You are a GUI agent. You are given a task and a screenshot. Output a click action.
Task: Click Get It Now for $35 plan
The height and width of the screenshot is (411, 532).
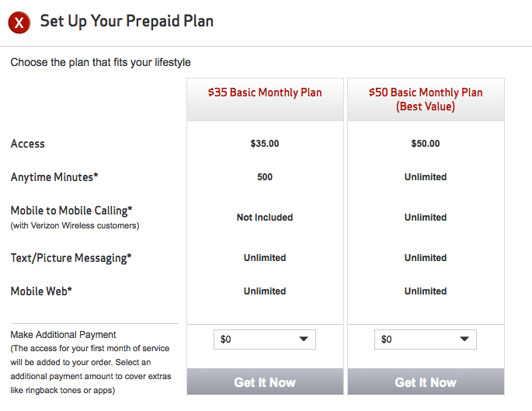[x=265, y=382]
